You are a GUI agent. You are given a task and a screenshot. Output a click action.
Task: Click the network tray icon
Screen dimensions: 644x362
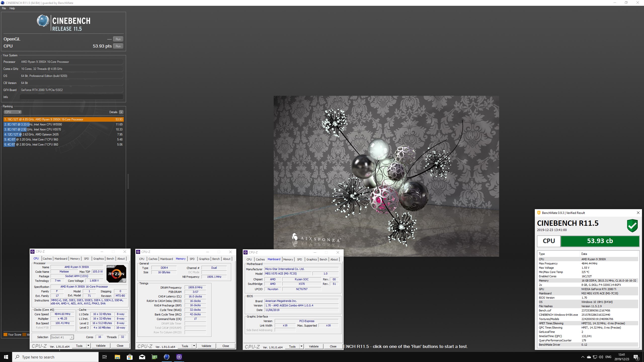pos(595,357)
